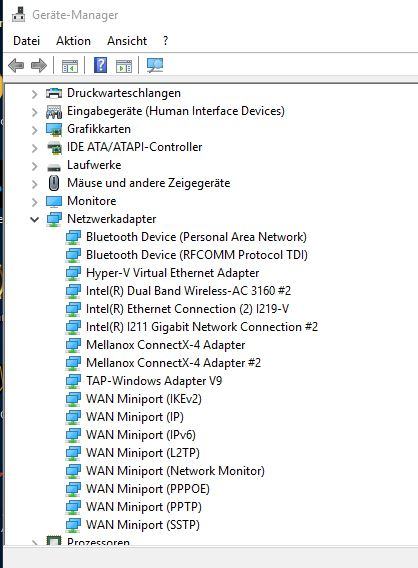Select TAP-Windows Adapter V9 entry
The width and height of the screenshot is (418, 568).
coord(154,381)
